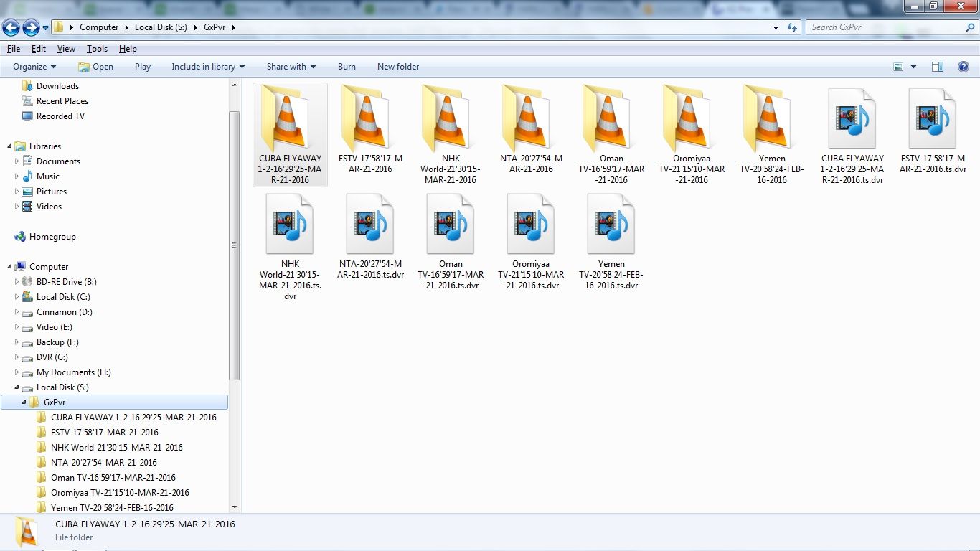980x551 pixels.
Task: Click the Forward navigation arrow
Action: tap(31, 27)
